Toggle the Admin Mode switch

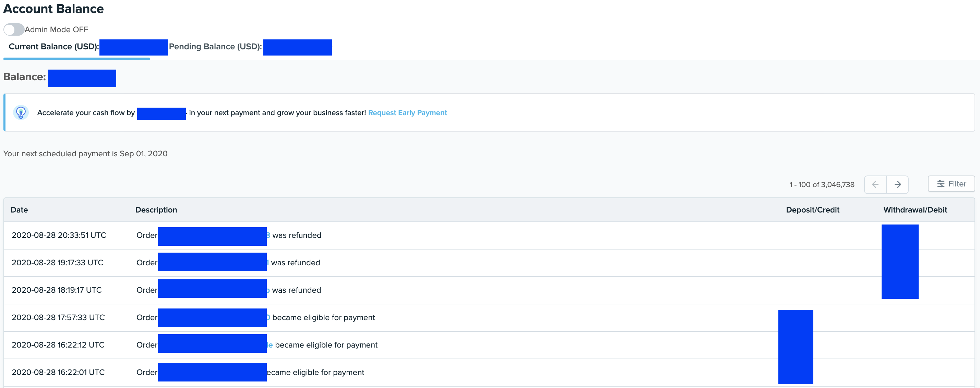tap(14, 29)
